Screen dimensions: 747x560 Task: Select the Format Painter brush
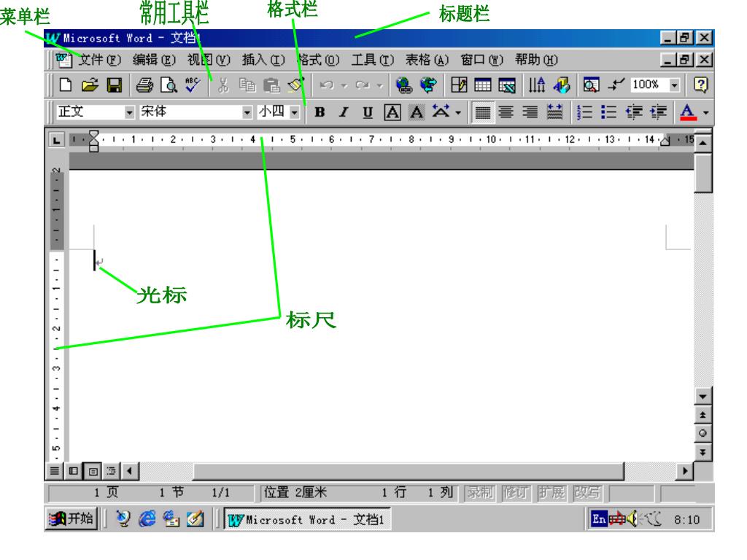tap(296, 85)
